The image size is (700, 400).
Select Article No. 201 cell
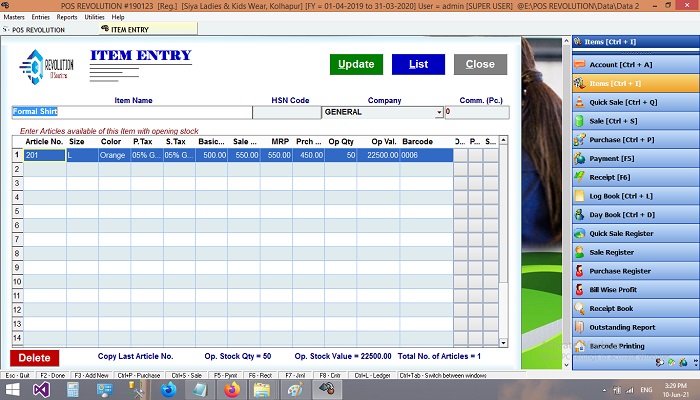tap(45, 155)
